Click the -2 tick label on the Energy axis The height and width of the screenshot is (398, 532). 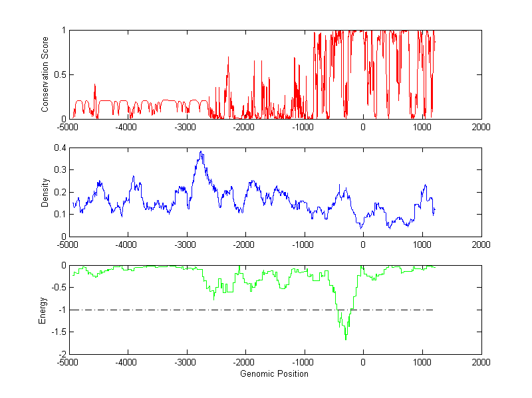pyautogui.click(x=62, y=355)
